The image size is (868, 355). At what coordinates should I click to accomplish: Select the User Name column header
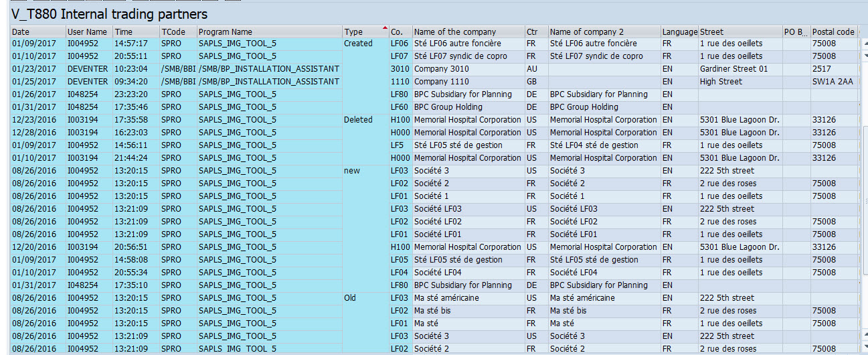pyautogui.click(x=88, y=31)
